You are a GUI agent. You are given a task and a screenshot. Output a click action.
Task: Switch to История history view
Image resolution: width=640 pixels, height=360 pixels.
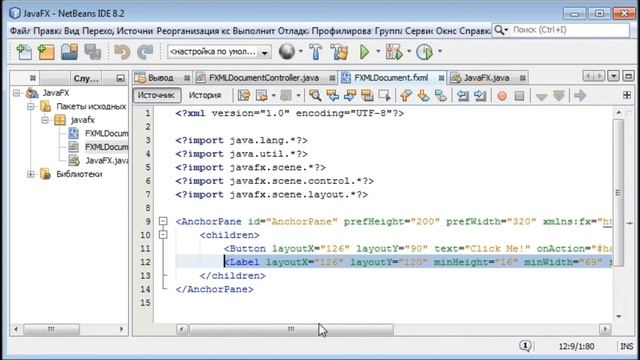(x=205, y=95)
